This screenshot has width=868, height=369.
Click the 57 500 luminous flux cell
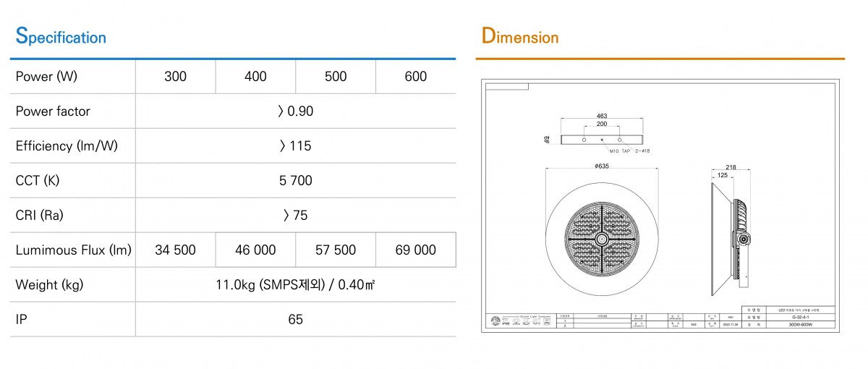[x=336, y=250]
